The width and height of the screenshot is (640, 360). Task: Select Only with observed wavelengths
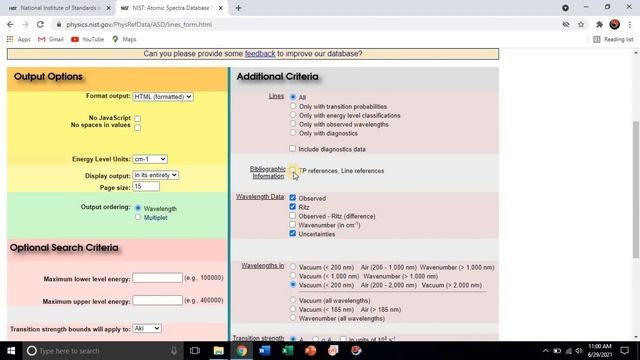point(293,124)
